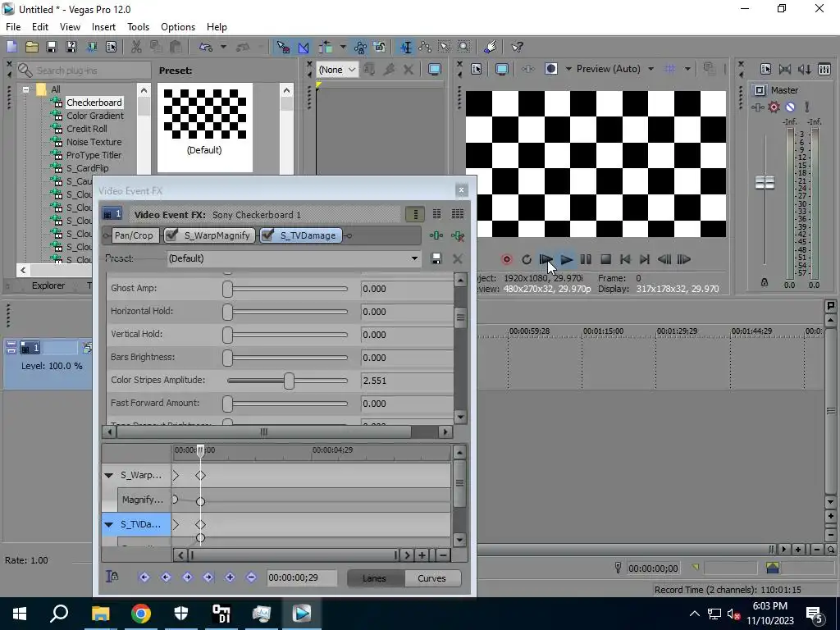
Task: Click the Search plug-ins field
Action: point(83,71)
